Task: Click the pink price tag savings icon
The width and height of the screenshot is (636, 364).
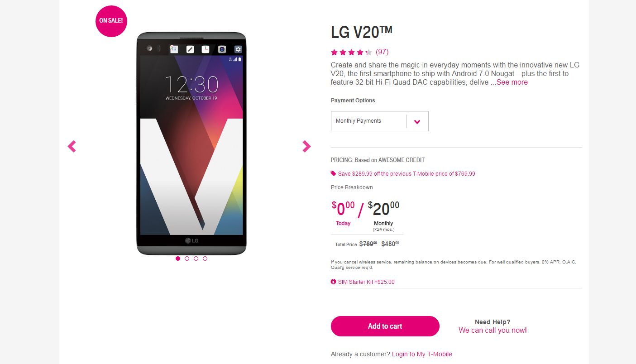Action: point(334,173)
